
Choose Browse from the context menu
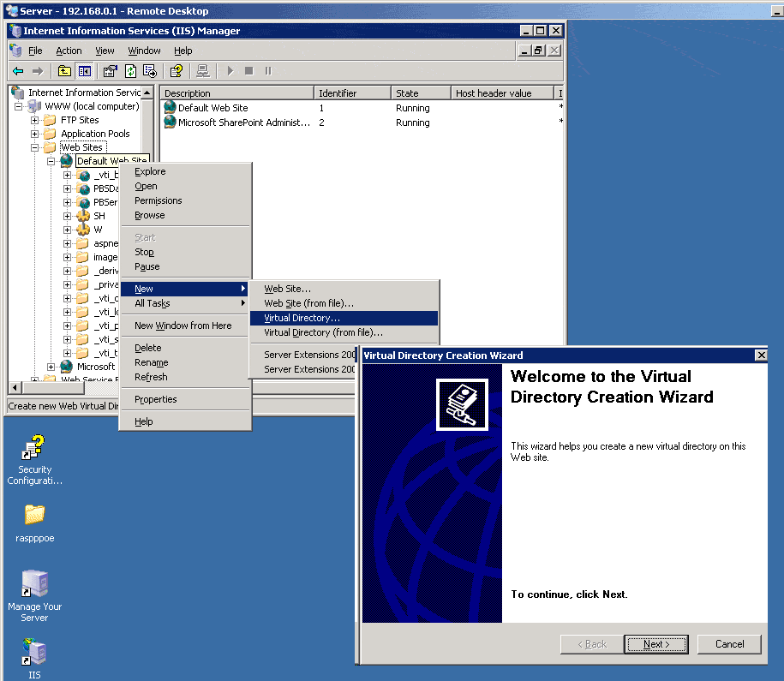click(x=185, y=215)
